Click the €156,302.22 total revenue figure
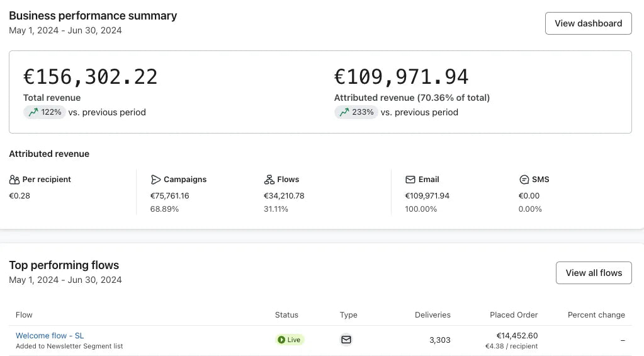Viewport: 644px width, 356px height. click(x=91, y=77)
